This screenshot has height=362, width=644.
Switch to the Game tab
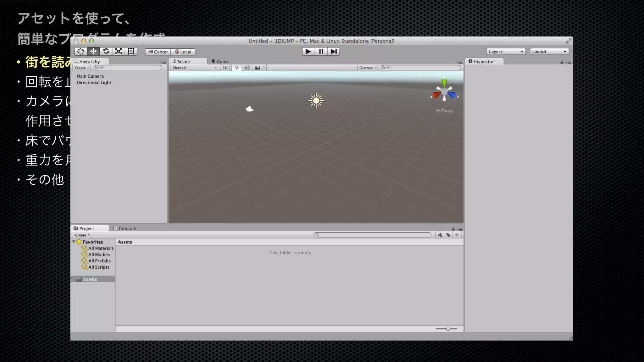pos(220,62)
